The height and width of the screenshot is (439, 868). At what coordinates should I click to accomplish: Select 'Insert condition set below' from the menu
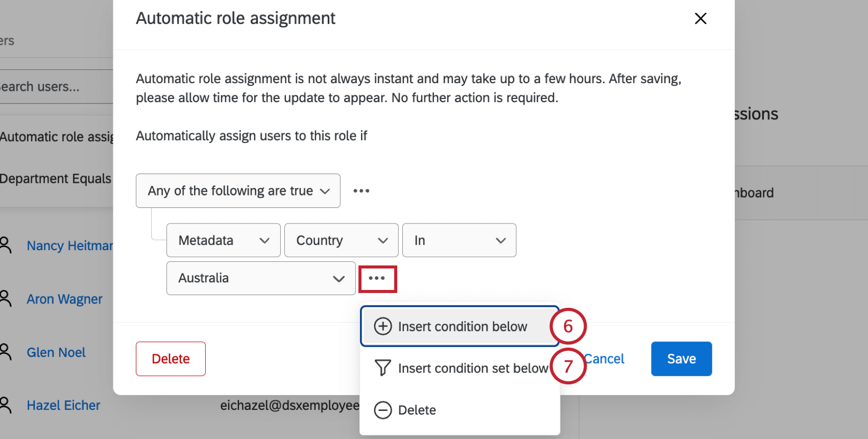[472, 368]
